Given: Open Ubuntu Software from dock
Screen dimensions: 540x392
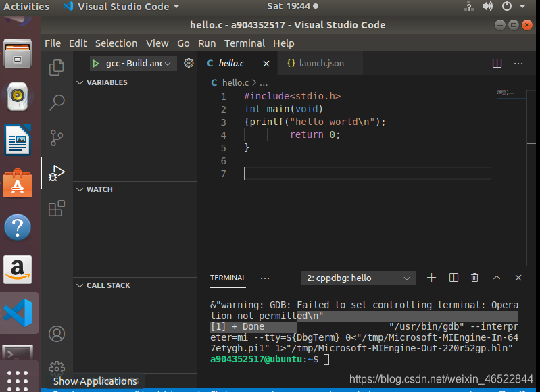Looking at the screenshot, I should coord(18,183).
